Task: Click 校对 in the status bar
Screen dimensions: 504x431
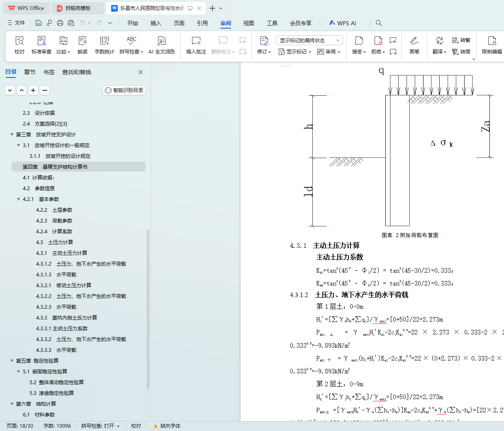Action: click(x=136, y=426)
